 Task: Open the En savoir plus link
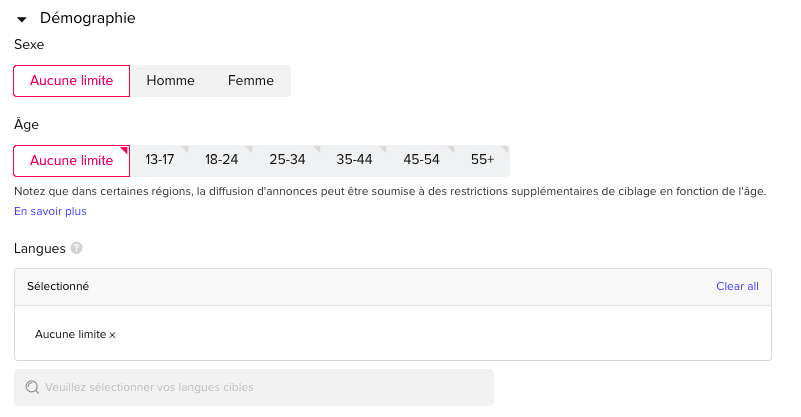click(x=50, y=212)
